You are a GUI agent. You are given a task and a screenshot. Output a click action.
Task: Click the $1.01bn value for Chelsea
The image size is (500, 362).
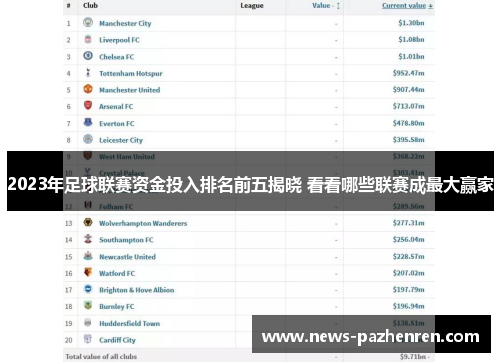click(411, 56)
